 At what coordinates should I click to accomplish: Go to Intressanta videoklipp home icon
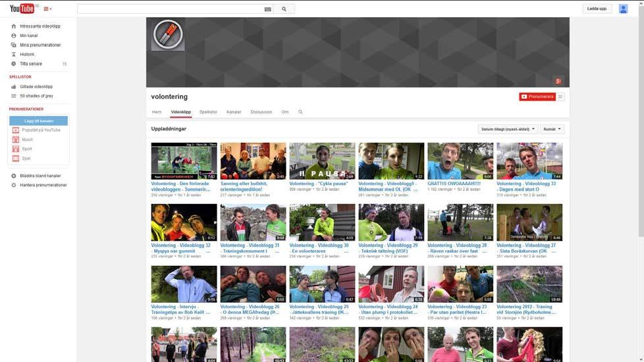[x=14, y=26]
